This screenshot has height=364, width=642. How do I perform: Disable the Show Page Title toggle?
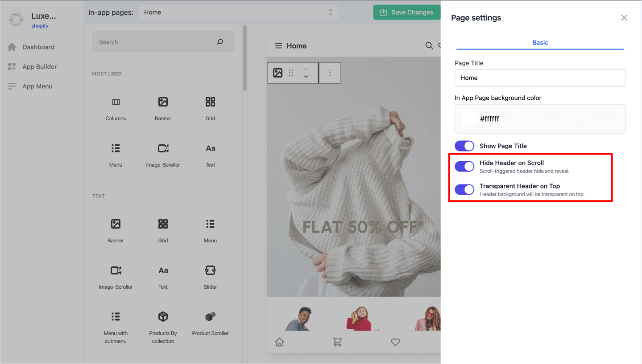click(464, 146)
